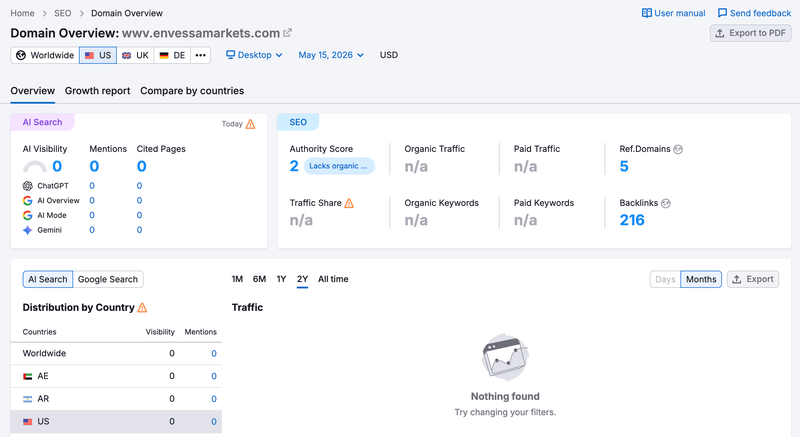Click the Export button above the chart
The width and height of the screenshot is (800, 437).
(753, 279)
